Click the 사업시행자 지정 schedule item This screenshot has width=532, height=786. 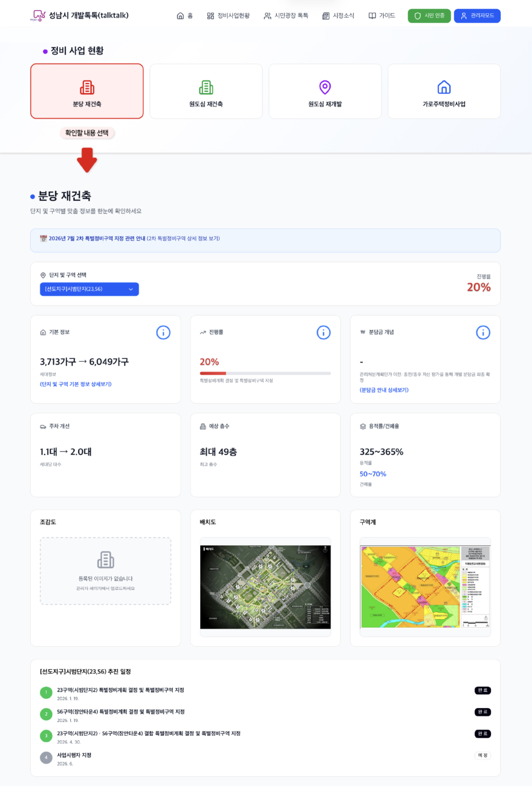[x=74, y=755]
